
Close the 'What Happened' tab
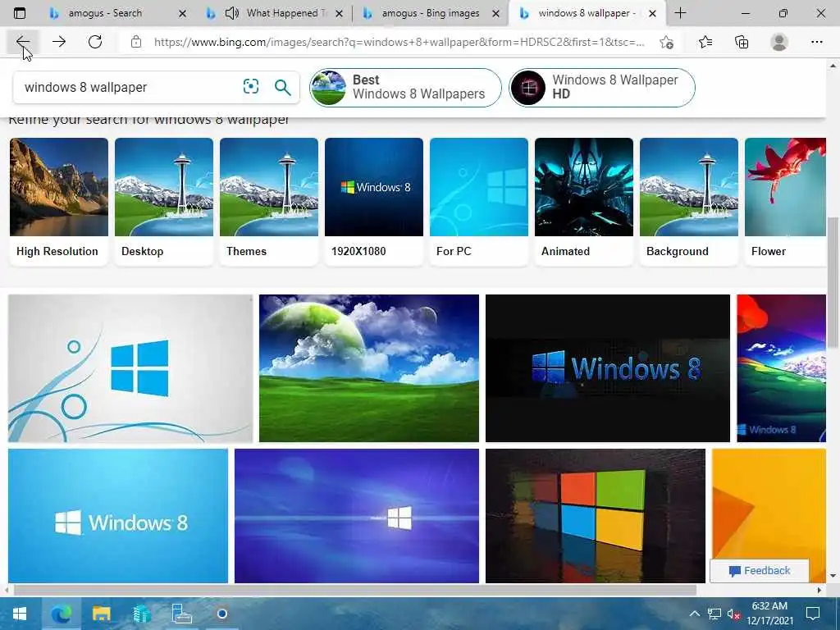(x=339, y=13)
